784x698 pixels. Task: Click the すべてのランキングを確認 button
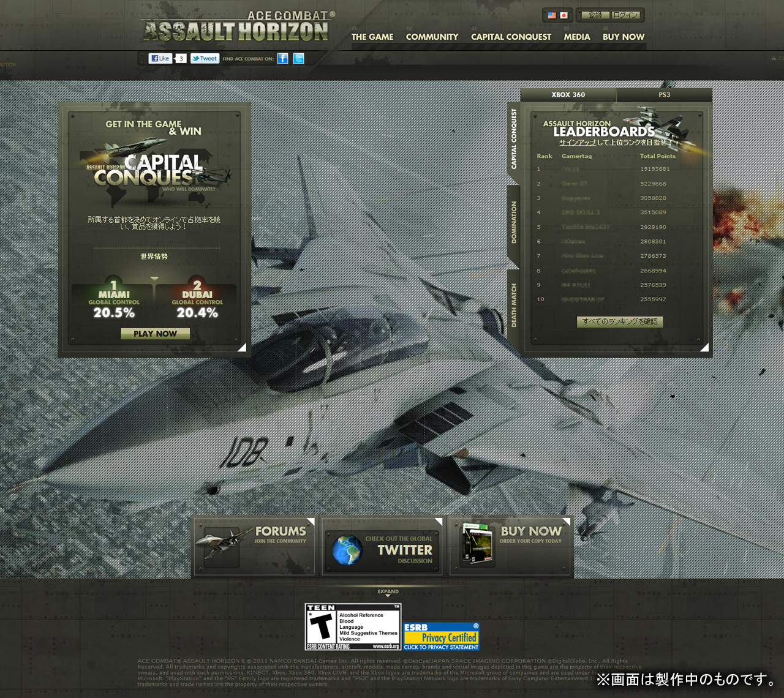pyautogui.click(x=620, y=321)
